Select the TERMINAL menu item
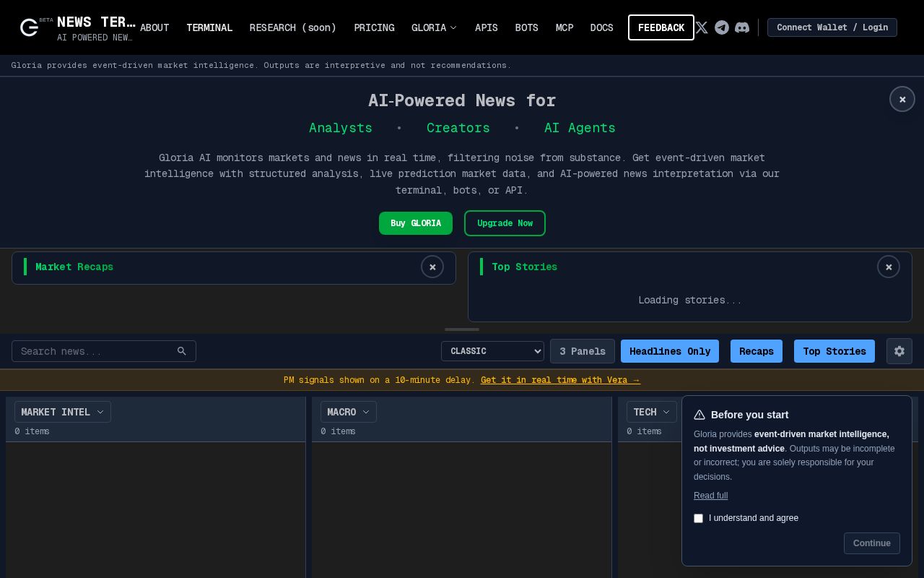Viewport: 924px width, 578px height. [x=209, y=27]
